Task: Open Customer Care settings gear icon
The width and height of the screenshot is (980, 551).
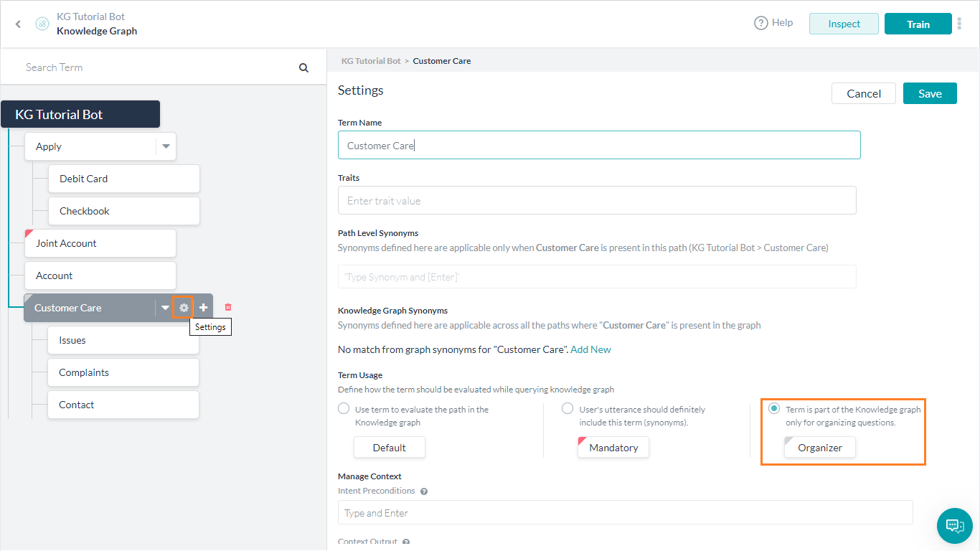Action: [184, 308]
